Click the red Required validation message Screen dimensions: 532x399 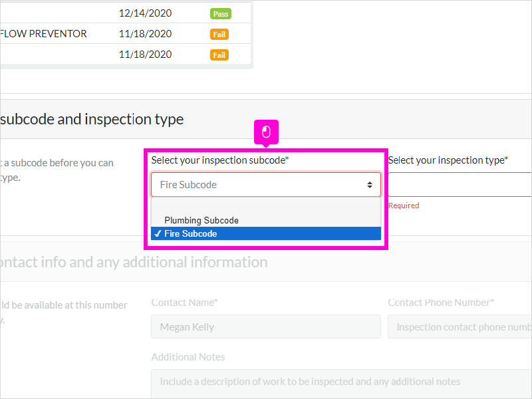pos(404,205)
